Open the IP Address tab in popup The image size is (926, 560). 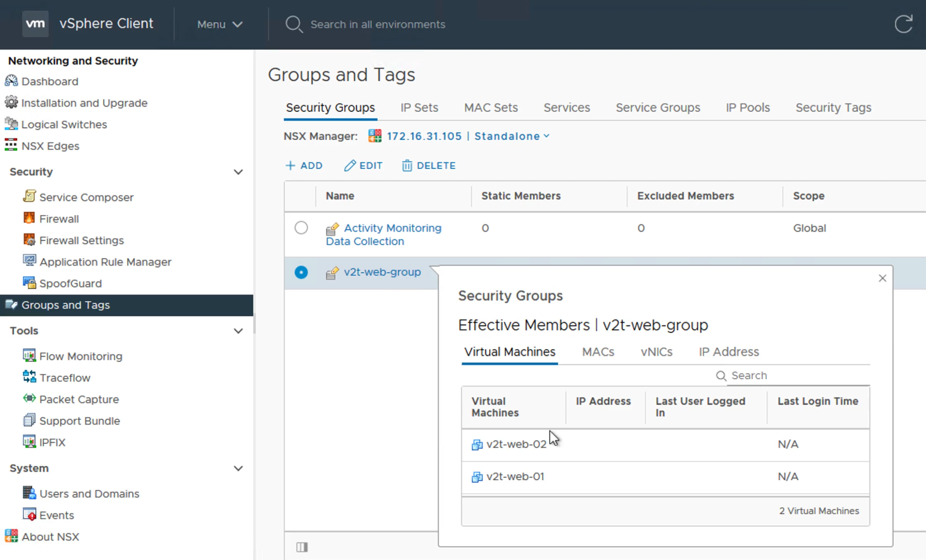tap(729, 352)
